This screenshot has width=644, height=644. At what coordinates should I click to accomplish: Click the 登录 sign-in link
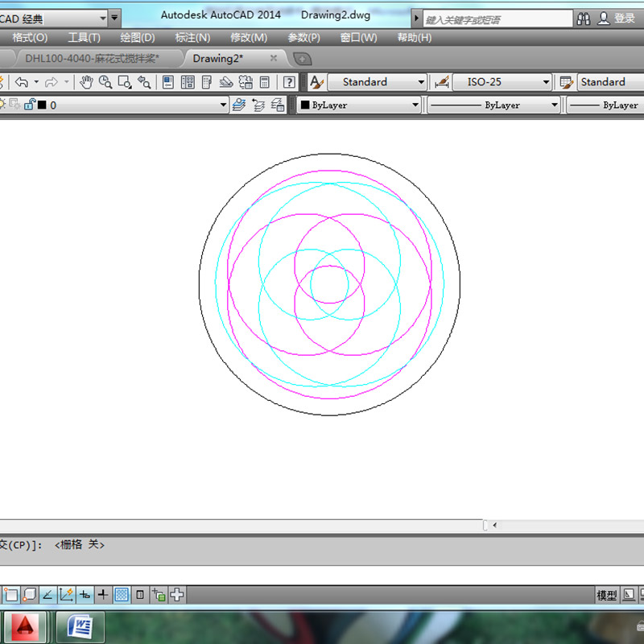tap(625, 18)
